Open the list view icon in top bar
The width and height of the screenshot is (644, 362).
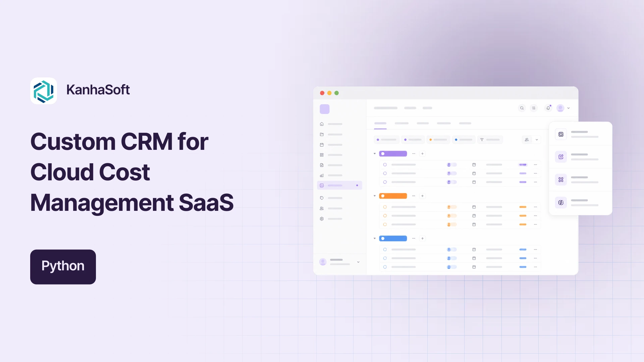534,108
